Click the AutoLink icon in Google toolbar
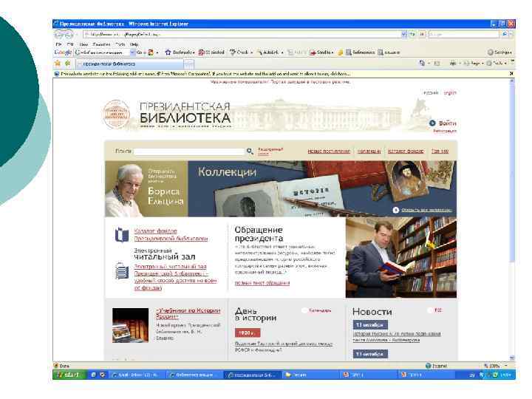Viewport: 532px width, 399px height. [x=259, y=52]
